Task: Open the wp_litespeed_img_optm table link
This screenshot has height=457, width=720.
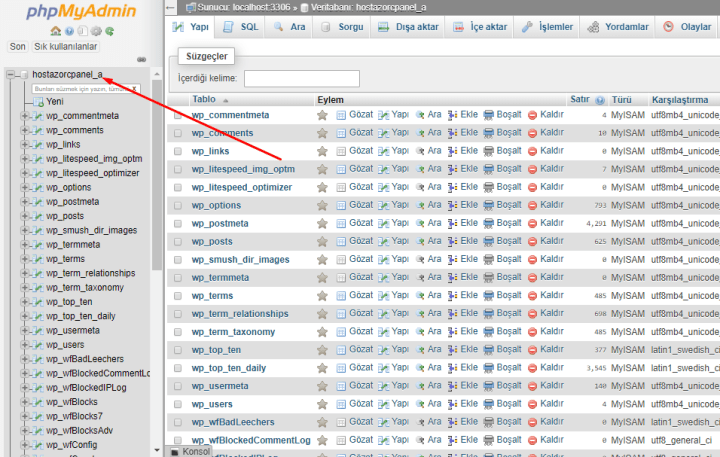Action: point(243,169)
